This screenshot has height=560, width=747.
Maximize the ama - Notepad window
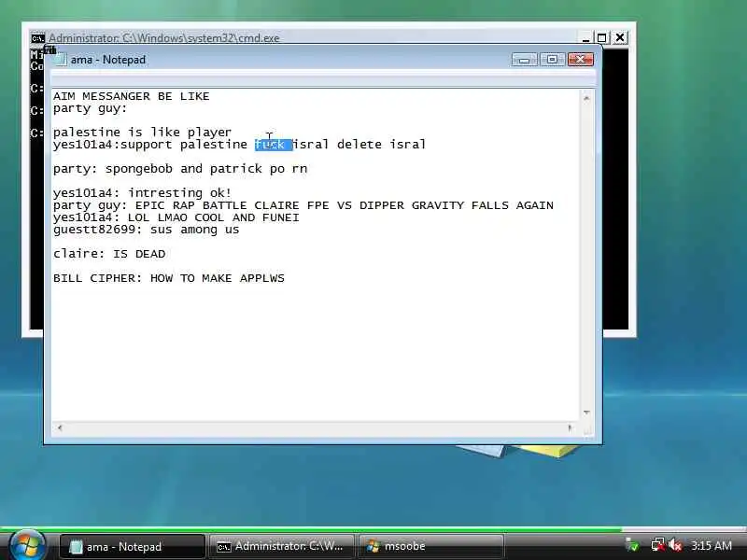pos(552,60)
